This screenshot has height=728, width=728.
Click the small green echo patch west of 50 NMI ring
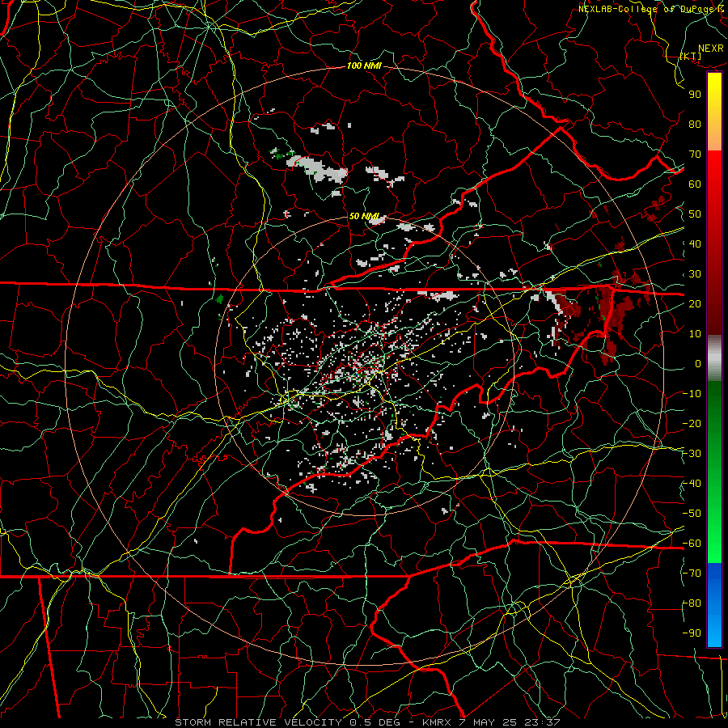219,299
